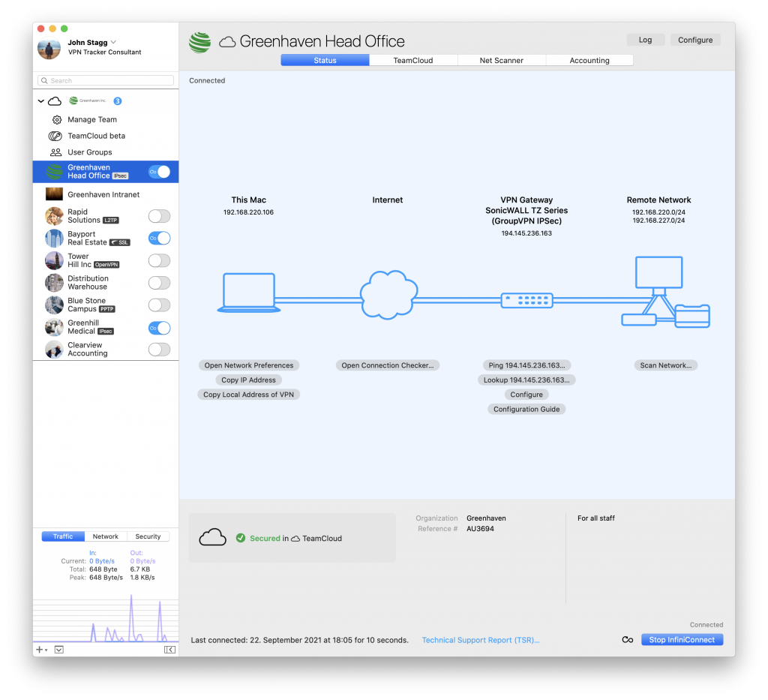Click the Lookup 194.145.236.163 button
The height and width of the screenshot is (700, 768).
526,380
